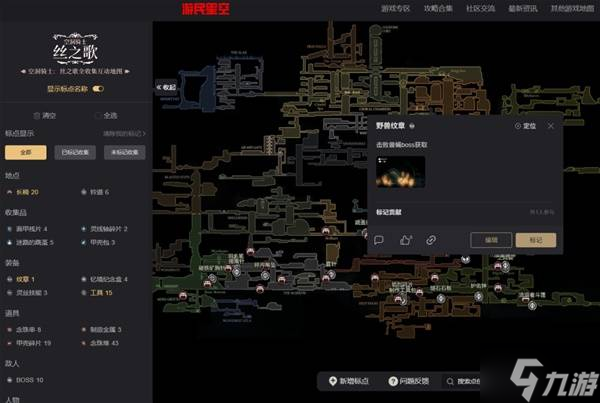Toggle the 长椅 20 location filter

point(23,192)
